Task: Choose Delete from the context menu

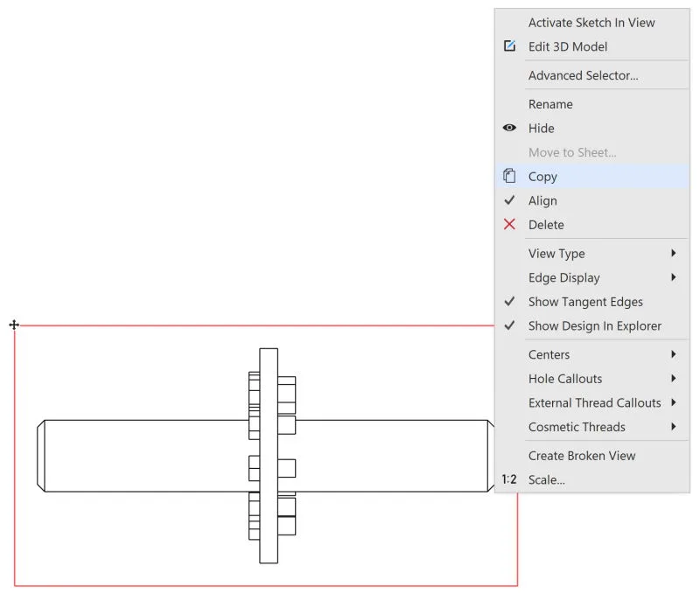Action: tap(592, 225)
